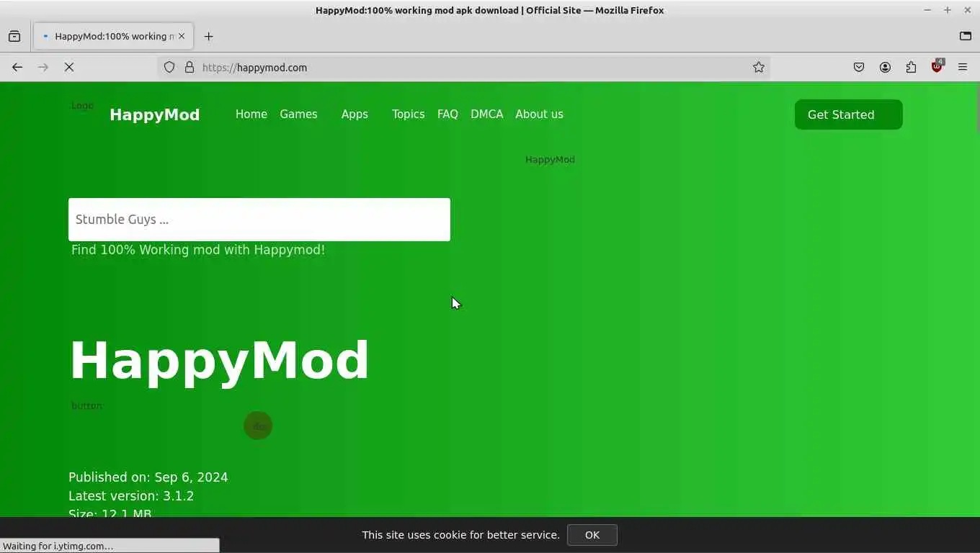Open tracking protection shield icon
This screenshot has width=980, height=553.
pos(169,67)
